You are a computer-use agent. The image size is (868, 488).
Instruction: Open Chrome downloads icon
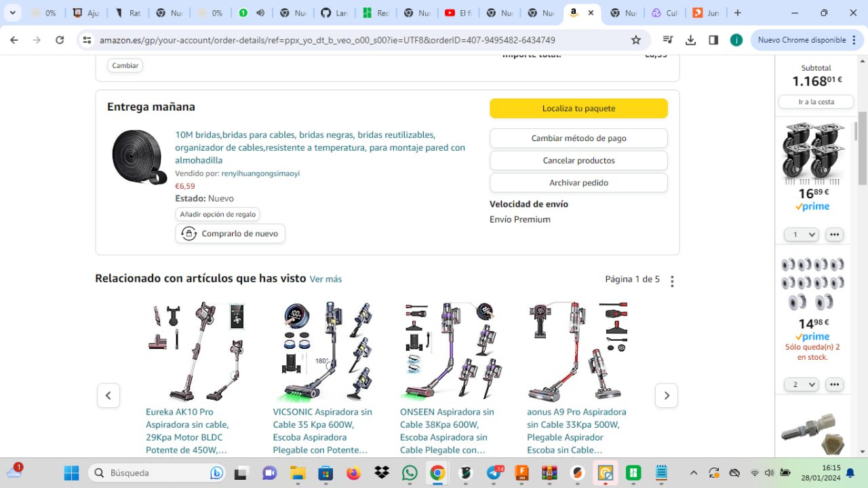point(690,40)
